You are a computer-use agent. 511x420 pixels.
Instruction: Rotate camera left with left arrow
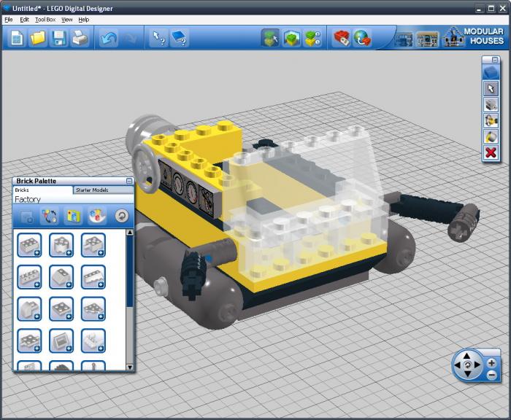point(458,365)
